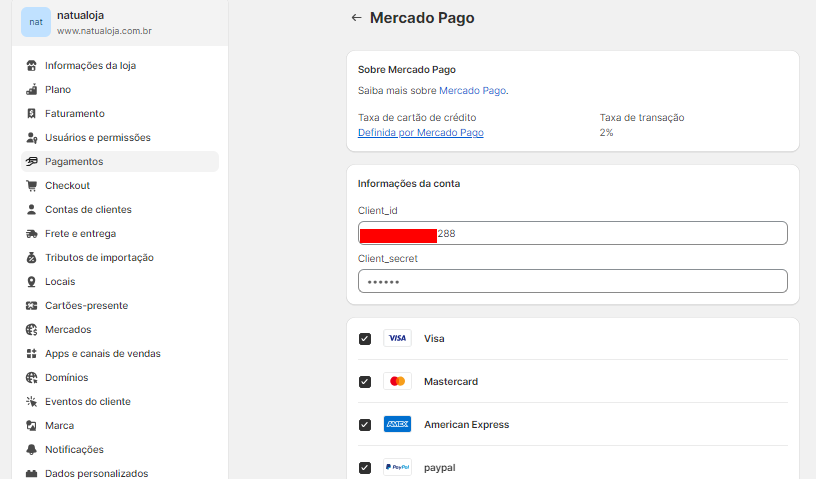This screenshot has width=816, height=479.
Task: Click the Cartões-presente gift icon
Action: tap(32, 306)
